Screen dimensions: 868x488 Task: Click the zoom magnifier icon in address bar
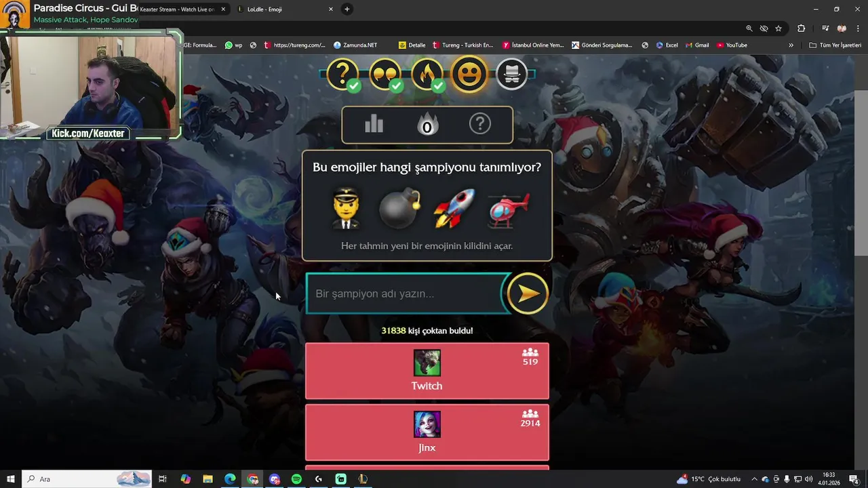coord(749,28)
